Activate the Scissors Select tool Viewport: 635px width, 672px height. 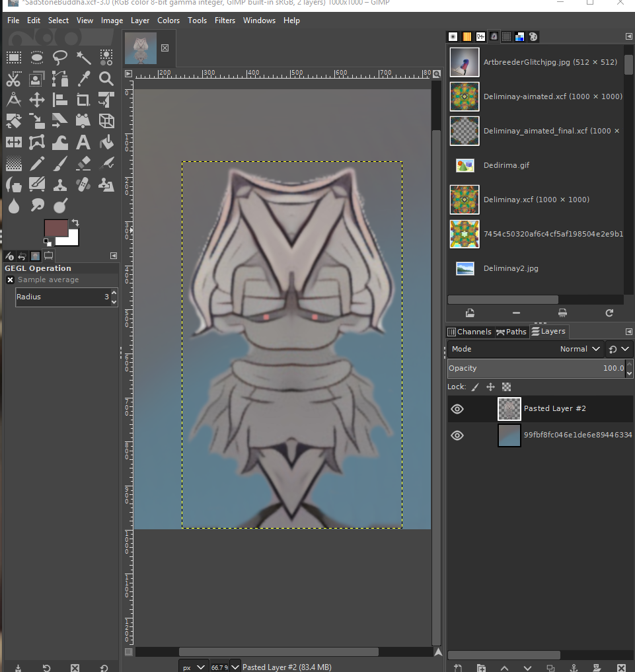[14, 79]
